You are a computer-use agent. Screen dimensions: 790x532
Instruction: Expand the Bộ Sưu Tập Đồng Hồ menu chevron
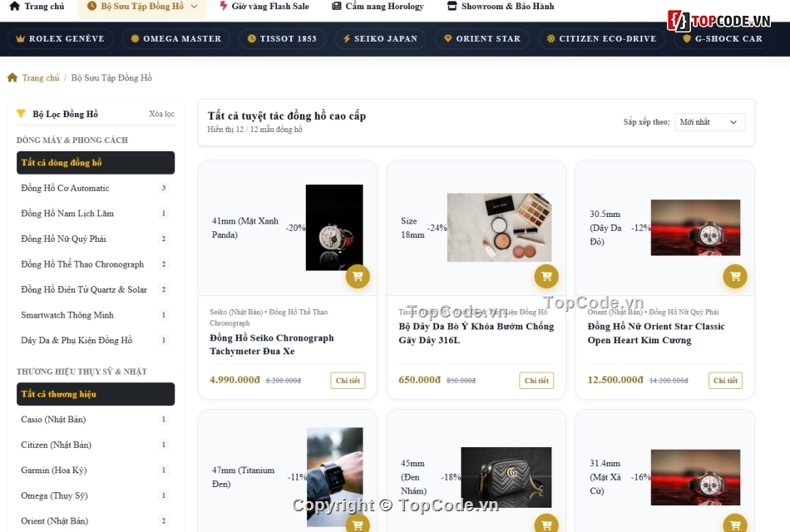click(x=195, y=7)
